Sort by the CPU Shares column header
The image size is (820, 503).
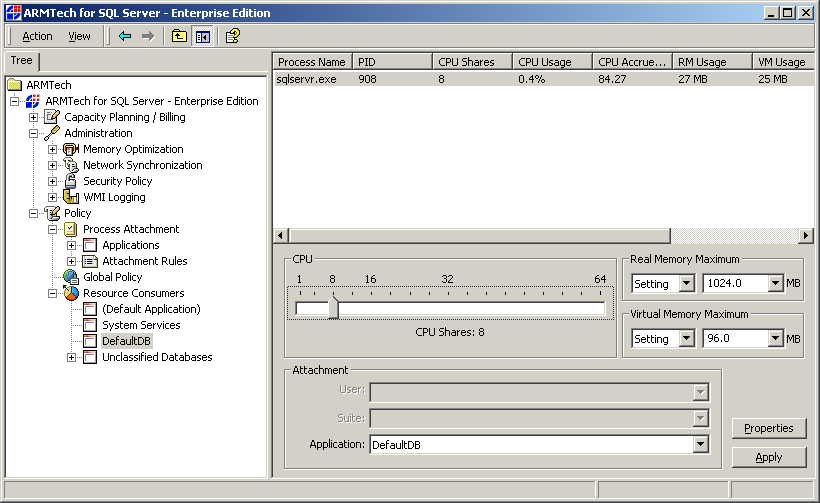click(x=472, y=62)
